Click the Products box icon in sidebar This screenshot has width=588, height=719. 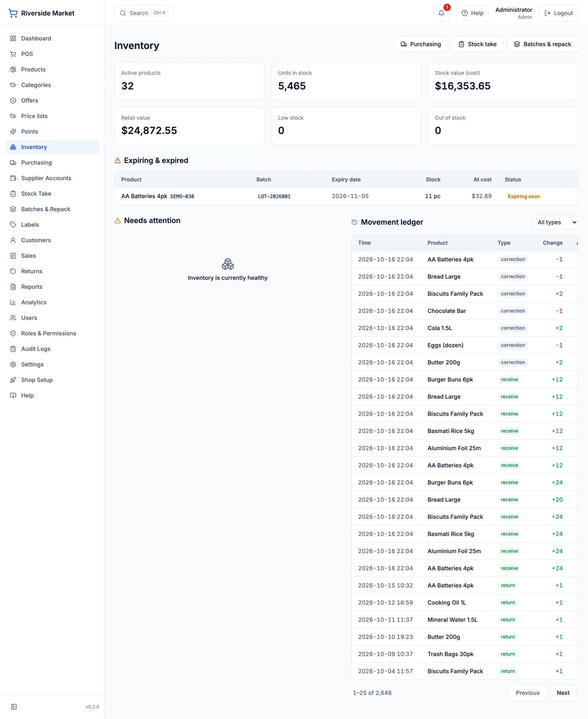13,69
